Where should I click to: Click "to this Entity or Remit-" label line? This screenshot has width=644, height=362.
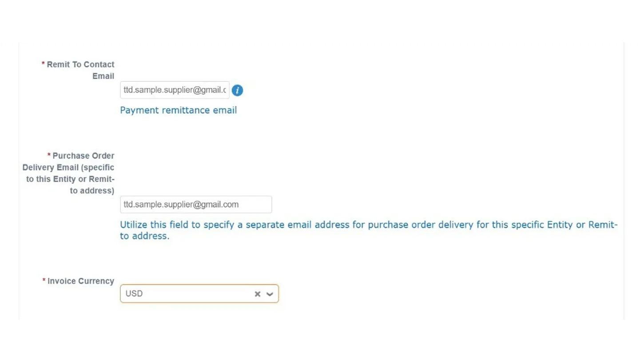70,179
